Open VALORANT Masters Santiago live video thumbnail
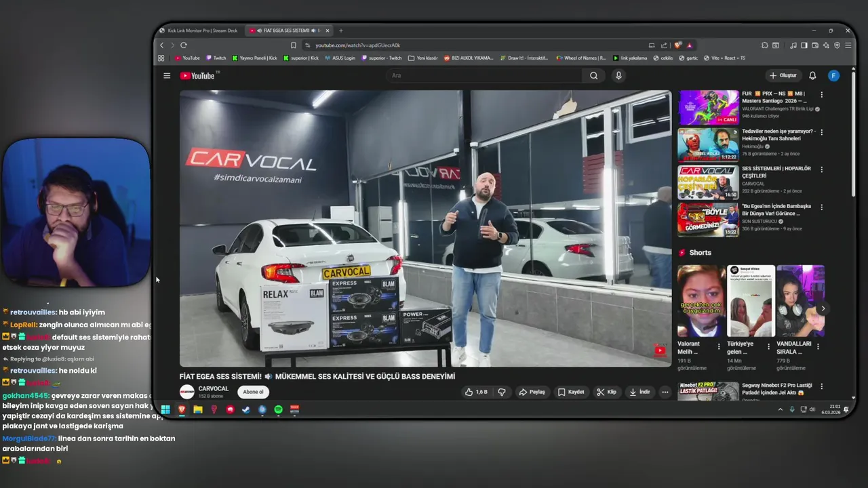The image size is (868, 488). click(708, 107)
